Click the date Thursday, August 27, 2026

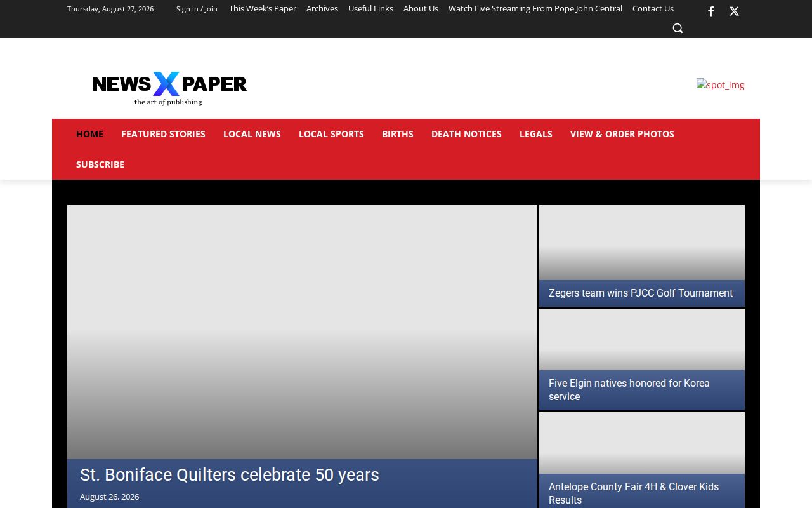[x=110, y=9]
